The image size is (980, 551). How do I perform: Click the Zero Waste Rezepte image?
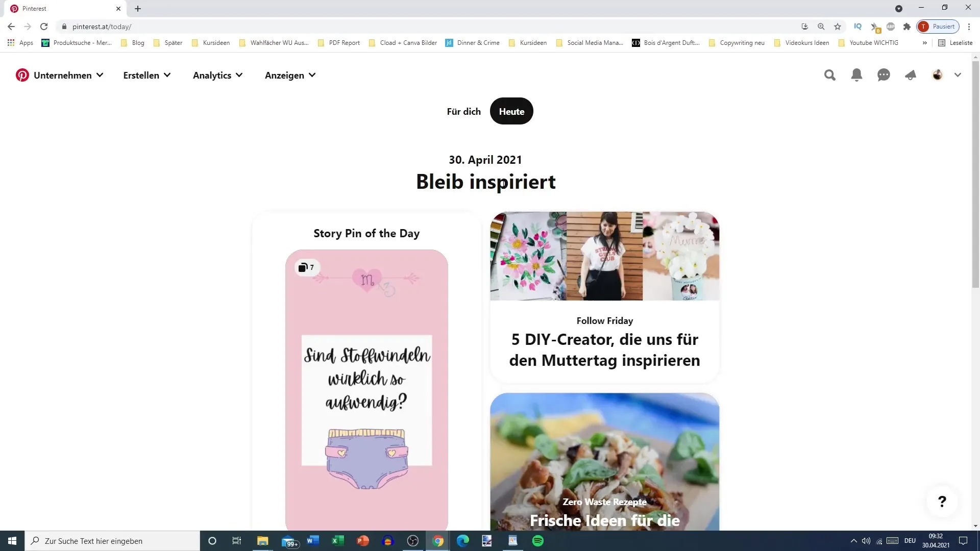(x=604, y=462)
